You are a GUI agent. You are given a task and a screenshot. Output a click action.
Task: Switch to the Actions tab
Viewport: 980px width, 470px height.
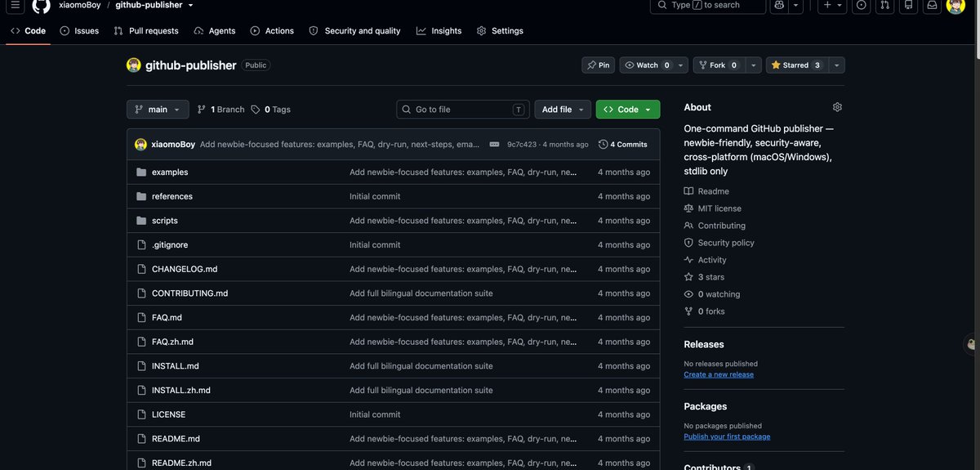click(272, 31)
